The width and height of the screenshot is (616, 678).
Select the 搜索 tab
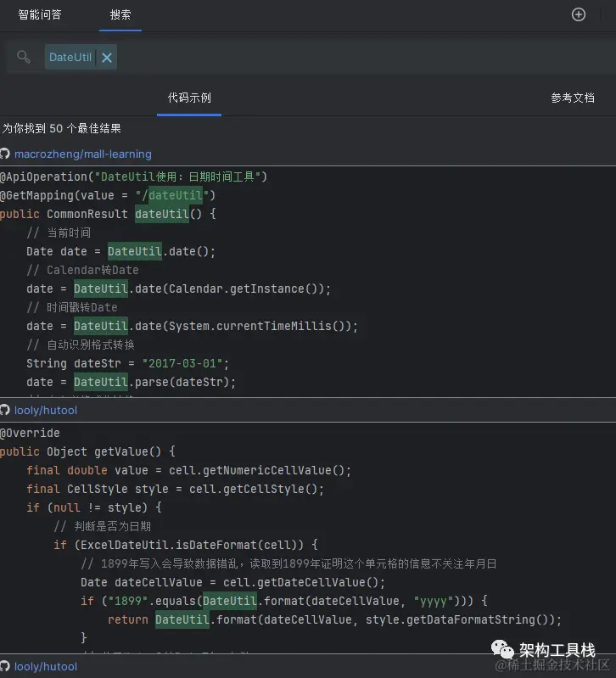(120, 14)
